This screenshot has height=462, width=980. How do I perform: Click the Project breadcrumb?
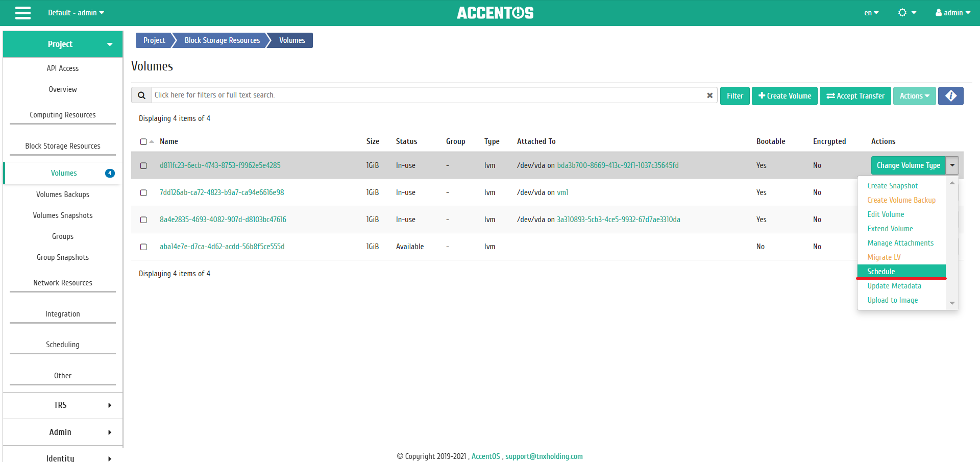tap(154, 40)
